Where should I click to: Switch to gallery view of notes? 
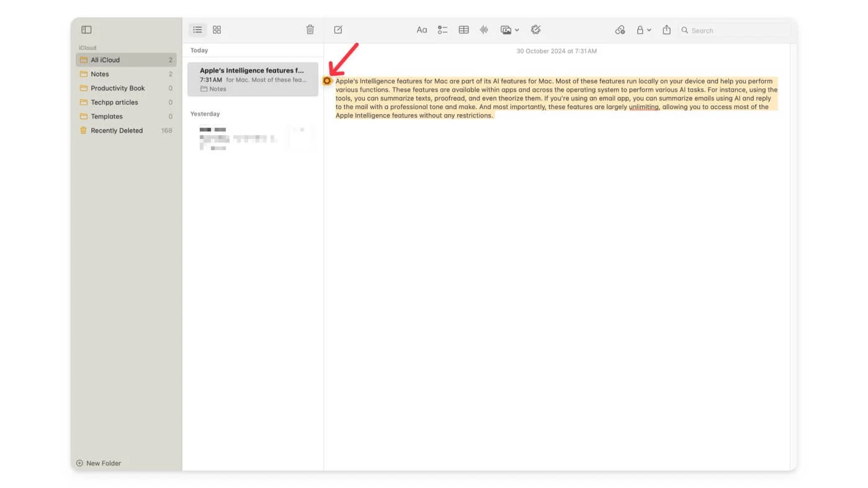point(217,30)
